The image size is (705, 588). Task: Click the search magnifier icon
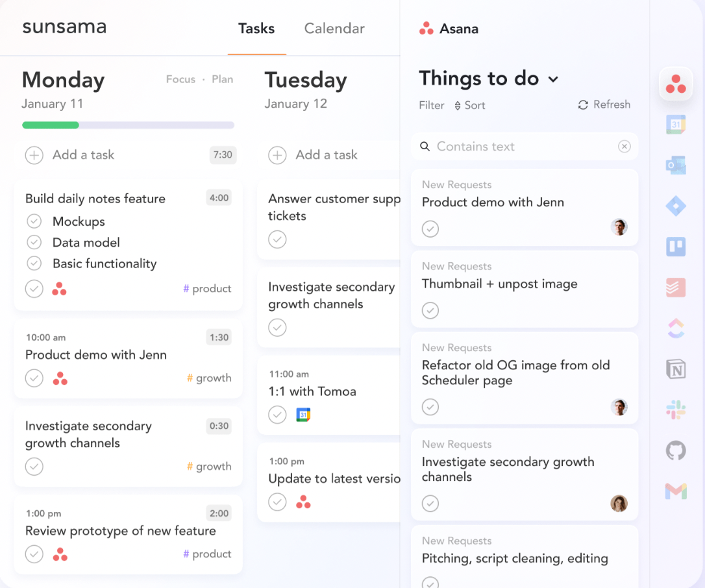[425, 146]
